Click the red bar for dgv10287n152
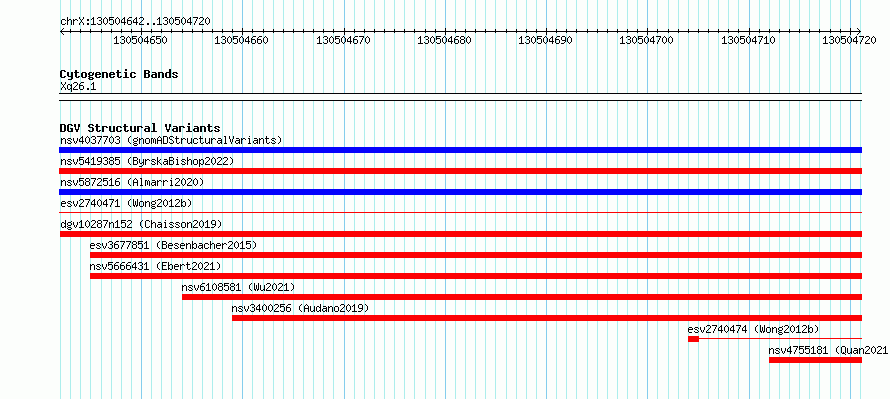This screenshot has height=399, width=890. click(460, 234)
